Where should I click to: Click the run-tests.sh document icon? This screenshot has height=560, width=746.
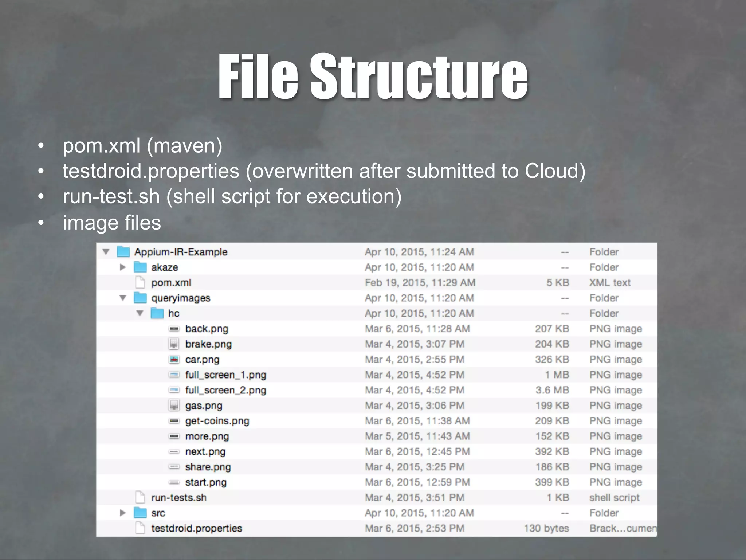[140, 497]
